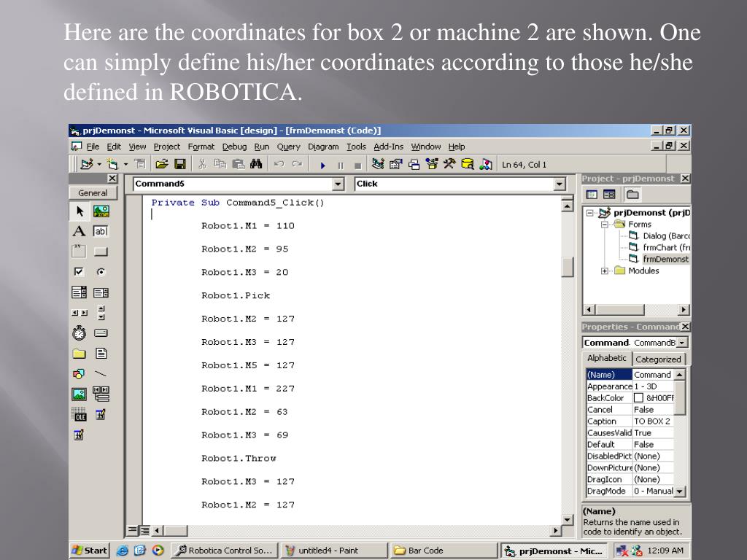The image size is (747, 560).
Task: Select the Label control tool
Action: tap(79, 231)
